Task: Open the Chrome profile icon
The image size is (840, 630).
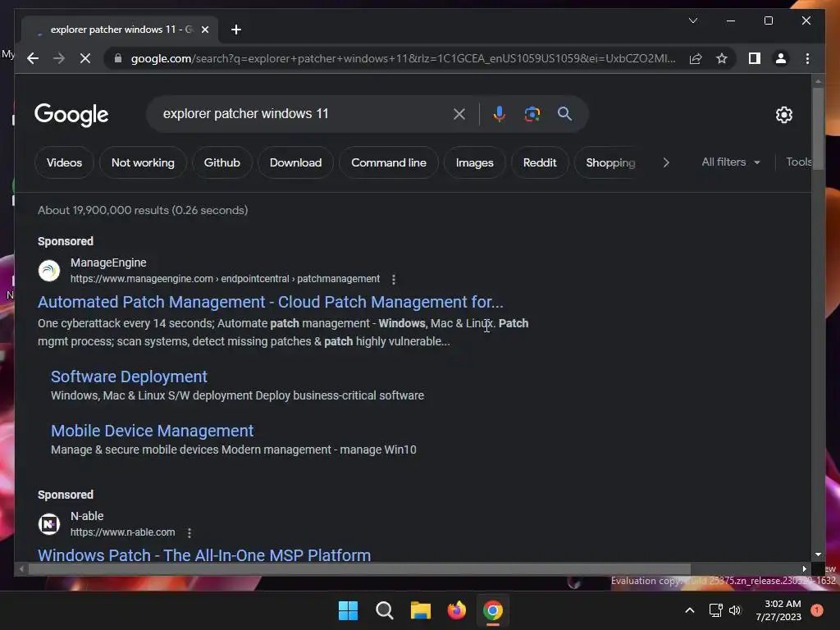Action: (781, 58)
